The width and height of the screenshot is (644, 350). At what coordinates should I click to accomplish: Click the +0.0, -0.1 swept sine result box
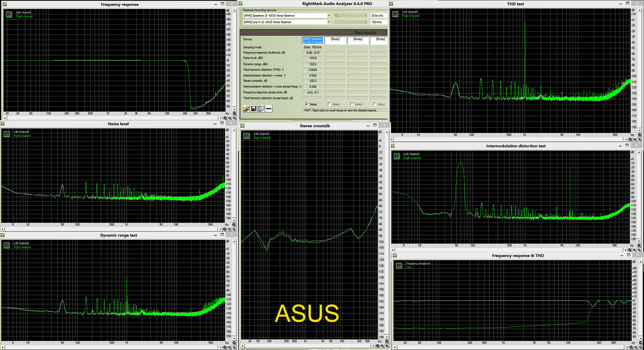(313, 92)
